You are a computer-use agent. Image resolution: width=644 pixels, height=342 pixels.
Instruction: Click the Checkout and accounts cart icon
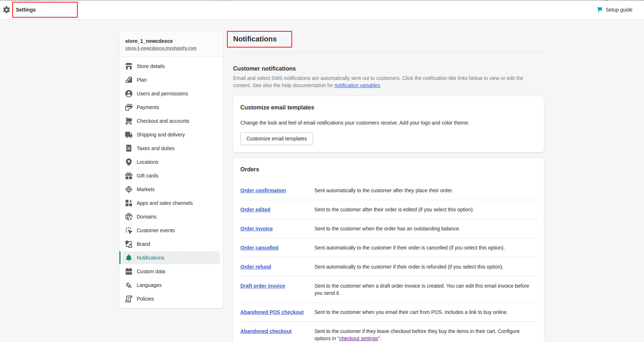129,121
